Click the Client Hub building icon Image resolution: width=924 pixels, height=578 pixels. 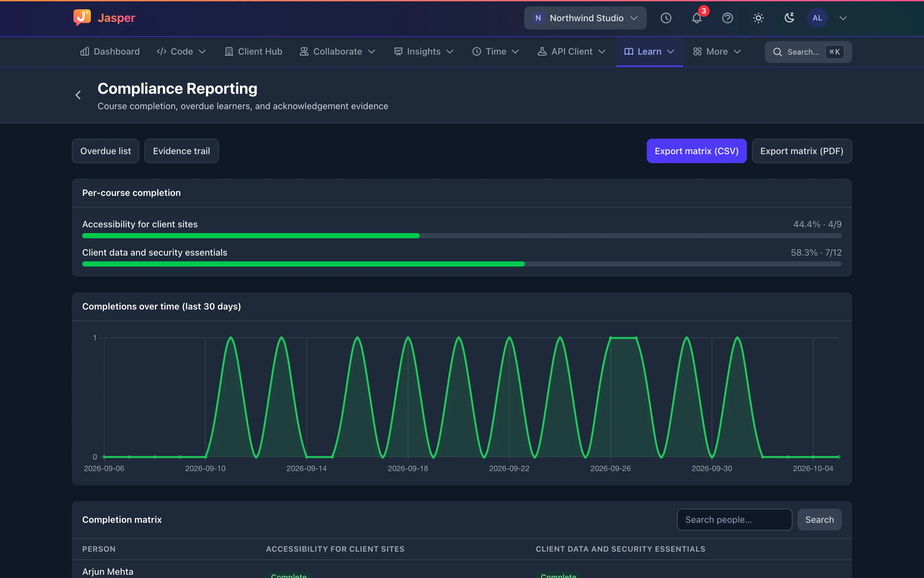pos(229,52)
